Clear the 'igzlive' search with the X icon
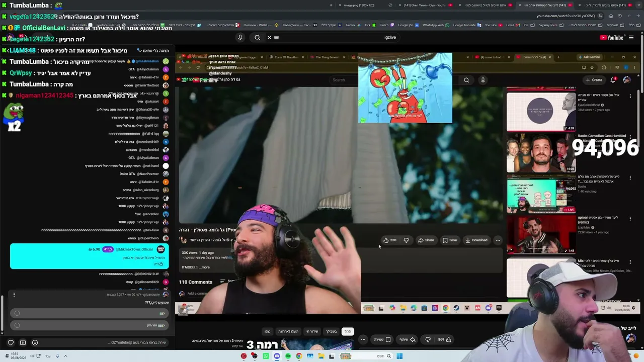 coord(269,37)
